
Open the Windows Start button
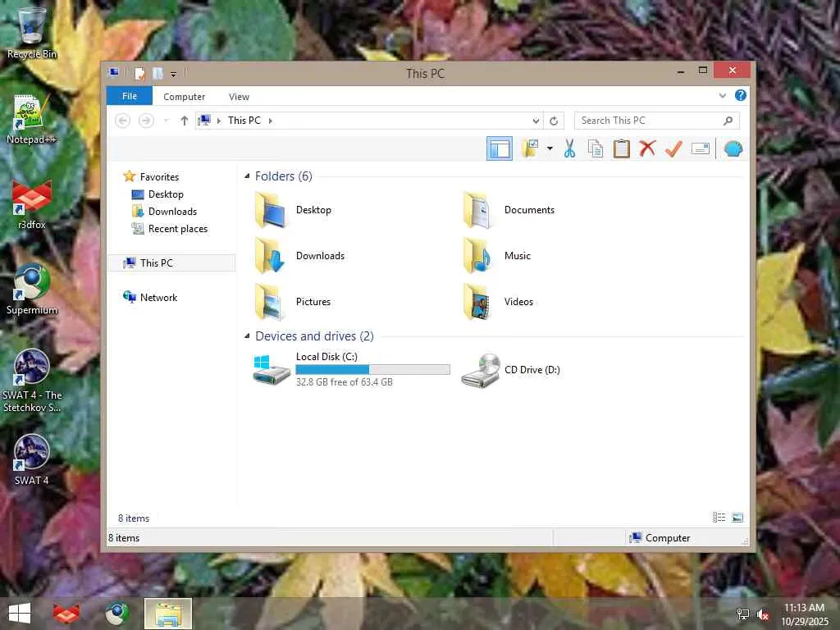tap(20, 614)
